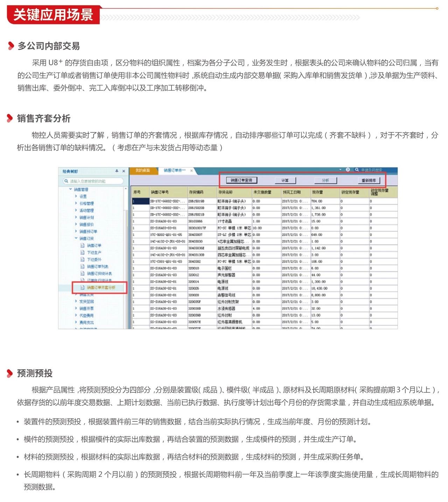Select the 红外对射支架 item name cell

(x=234, y=302)
